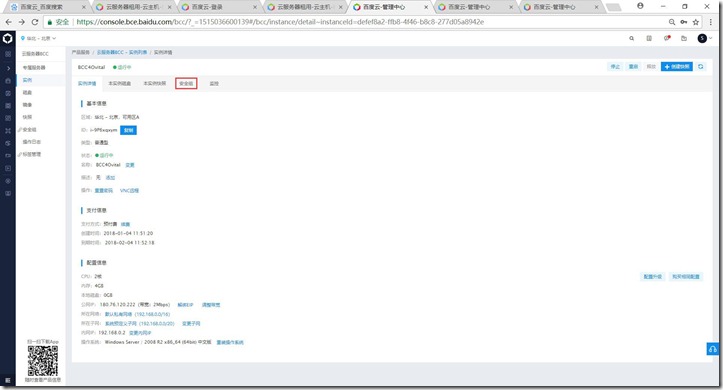Open the work-order folder icon in the header
This screenshot has height=390, width=723.
pyautogui.click(x=684, y=39)
